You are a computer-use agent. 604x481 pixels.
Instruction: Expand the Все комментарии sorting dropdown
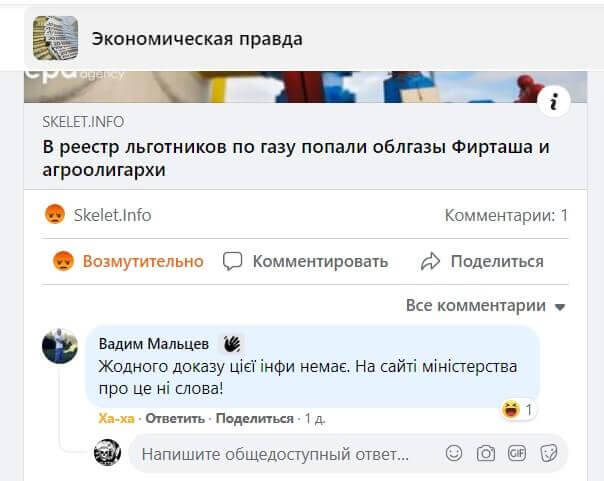[486, 306]
